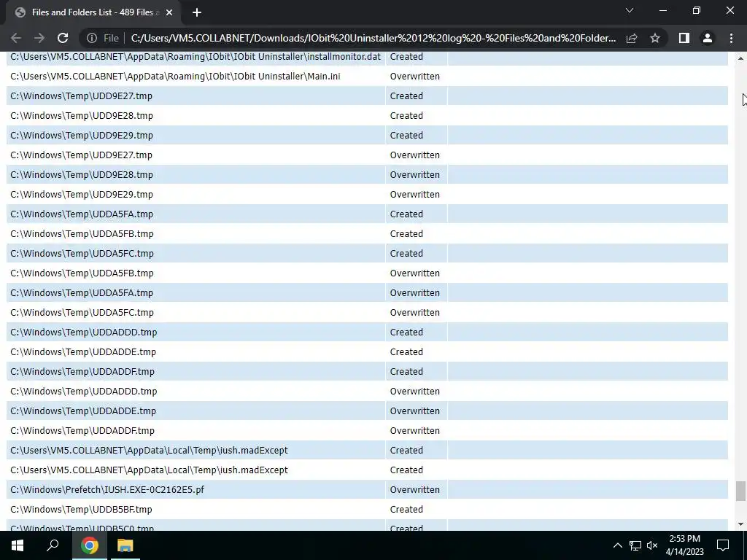Click the first UDD9E27.tmp Created path
The height and width of the screenshot is (560, 747).
point(82,96)
